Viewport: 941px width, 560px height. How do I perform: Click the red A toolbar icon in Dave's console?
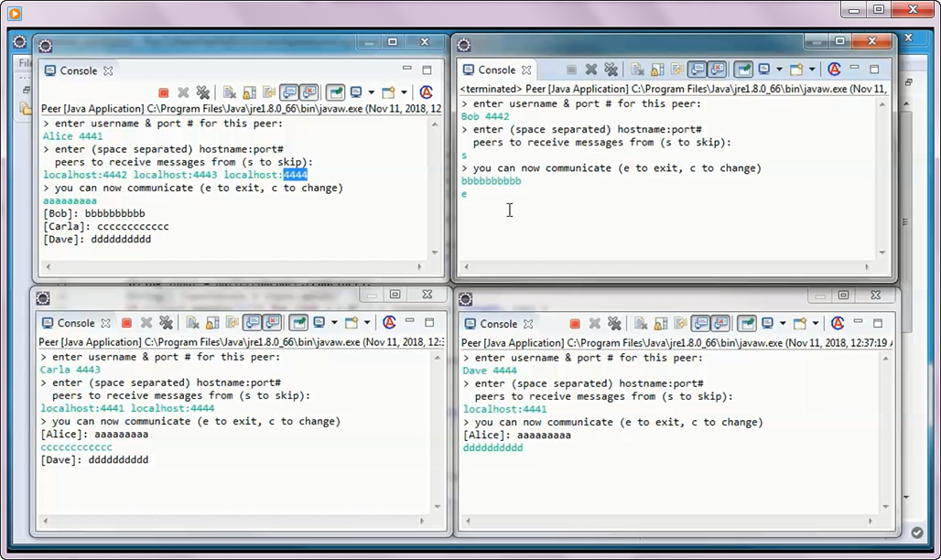(837, 322)
